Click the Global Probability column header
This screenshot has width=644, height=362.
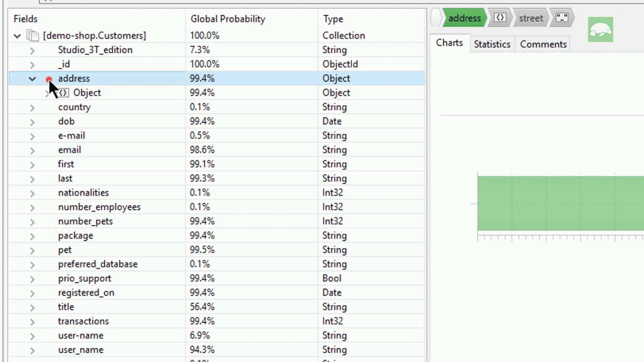228,19
